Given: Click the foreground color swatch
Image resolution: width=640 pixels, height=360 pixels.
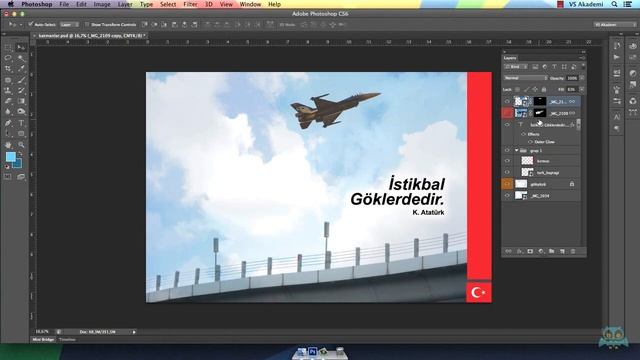Looking at the screenshot, I should pyautogui.click(x=10, y=157).
